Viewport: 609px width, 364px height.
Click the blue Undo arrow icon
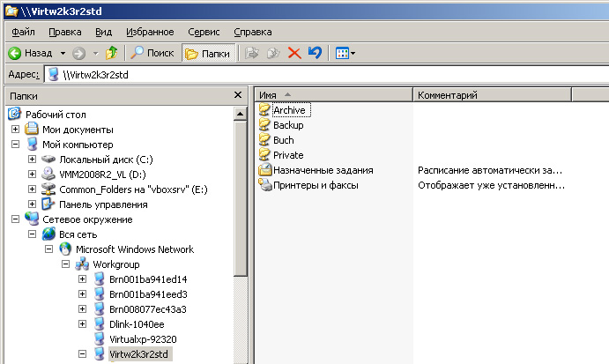coord(315,53)
